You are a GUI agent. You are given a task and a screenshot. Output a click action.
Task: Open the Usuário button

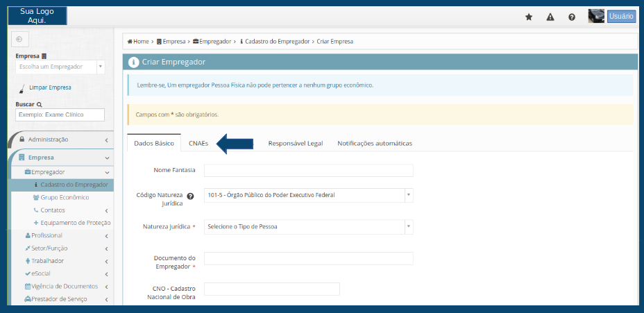click(x=621, y=17)
